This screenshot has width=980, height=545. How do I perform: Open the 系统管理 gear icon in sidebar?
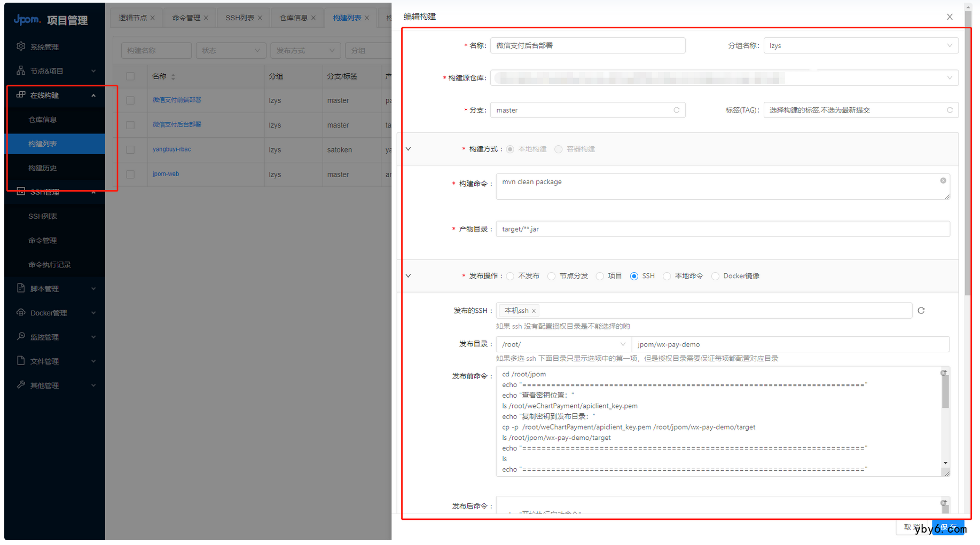pos(20,46)
